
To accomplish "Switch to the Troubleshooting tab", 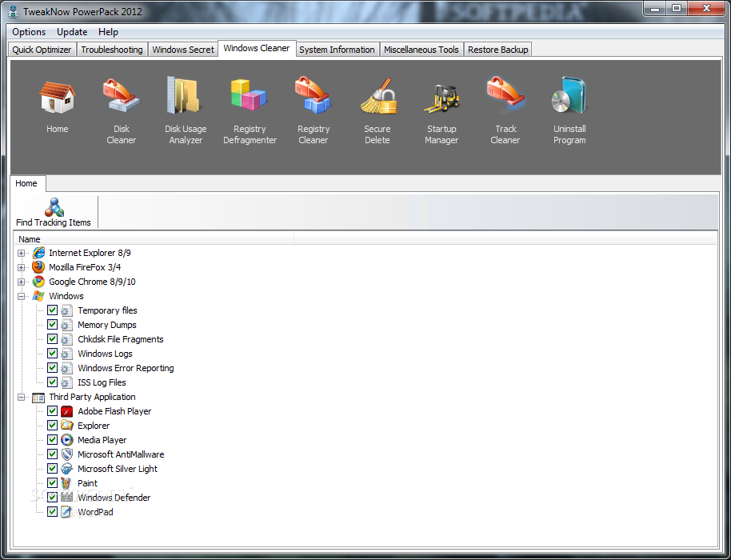I will (112, 50).
